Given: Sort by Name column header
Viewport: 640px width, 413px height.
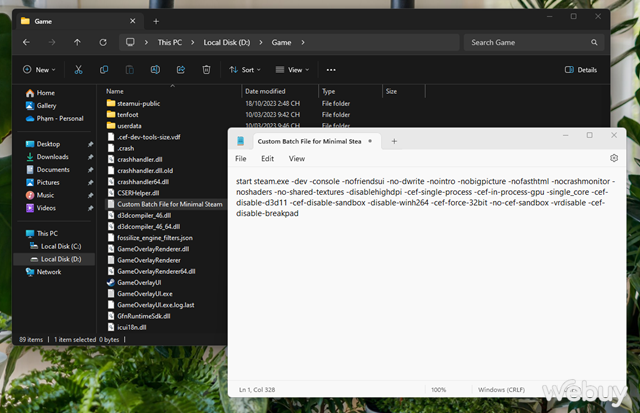Looking at the screenshot, I should click(115, 91).
